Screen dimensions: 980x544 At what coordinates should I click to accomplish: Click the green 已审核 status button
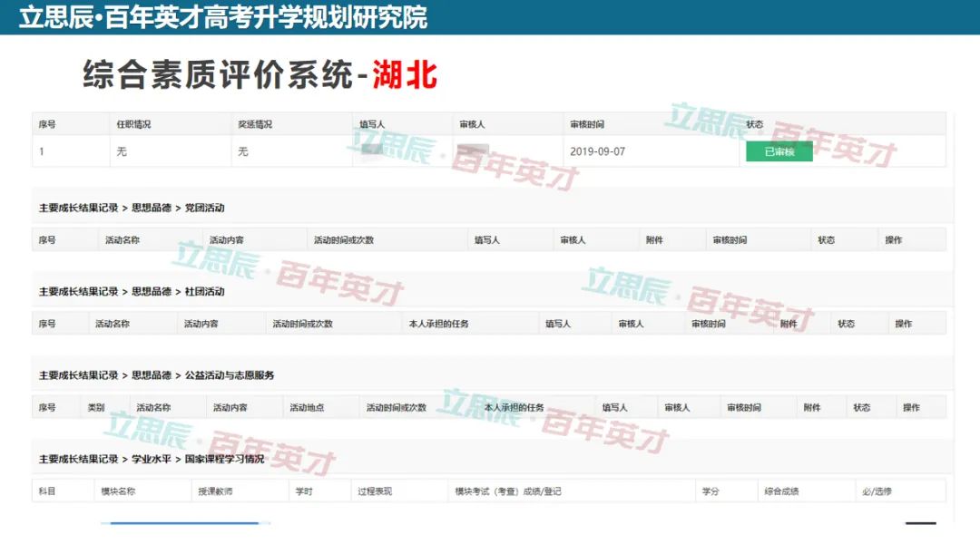point(779,151)
